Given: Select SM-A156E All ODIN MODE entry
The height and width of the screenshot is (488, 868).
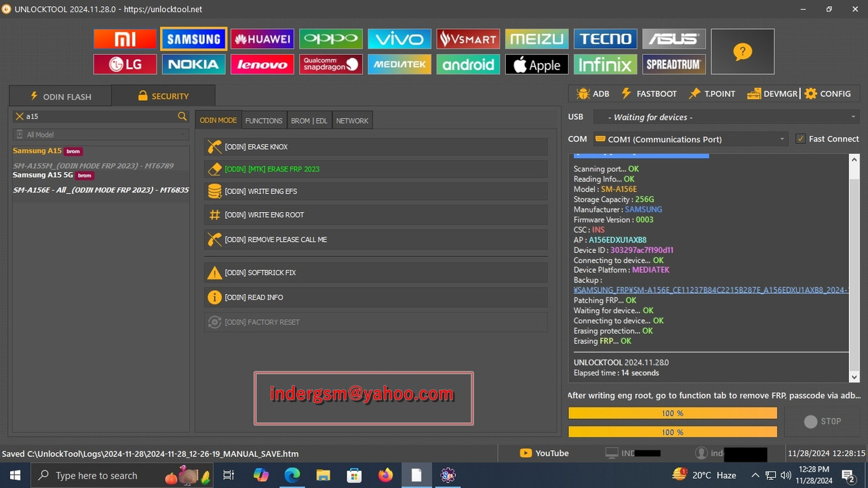Looking at the screenshot, I should [x=100, y=190].
